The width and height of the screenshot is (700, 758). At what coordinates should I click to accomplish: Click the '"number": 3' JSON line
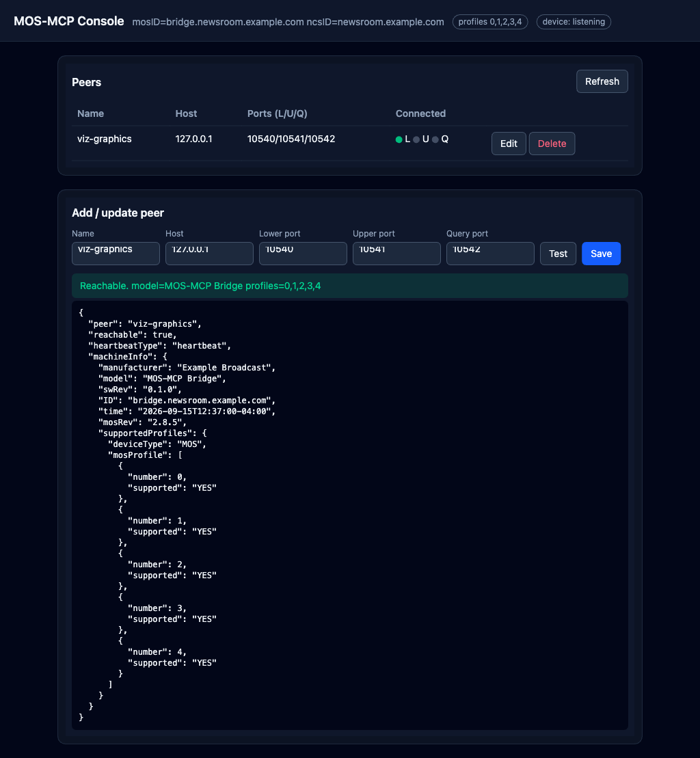[x=157, y=608]
